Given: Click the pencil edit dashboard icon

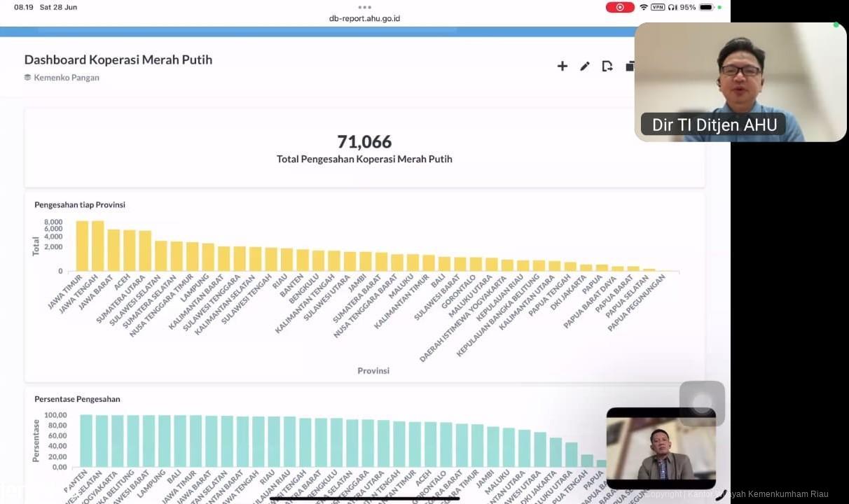Looking at the screenshot, I should [585, 66].
